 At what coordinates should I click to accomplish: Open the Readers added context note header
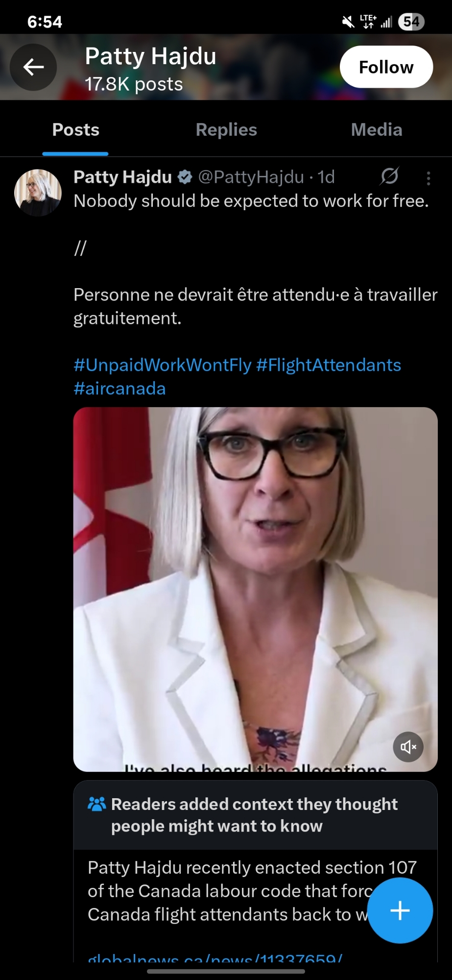[255, 815]
